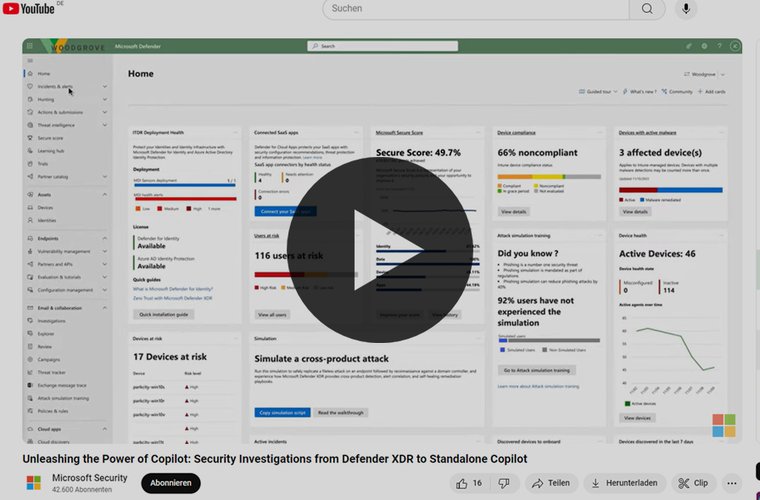Select Home in the Defender sidebar

pos(44,74)
